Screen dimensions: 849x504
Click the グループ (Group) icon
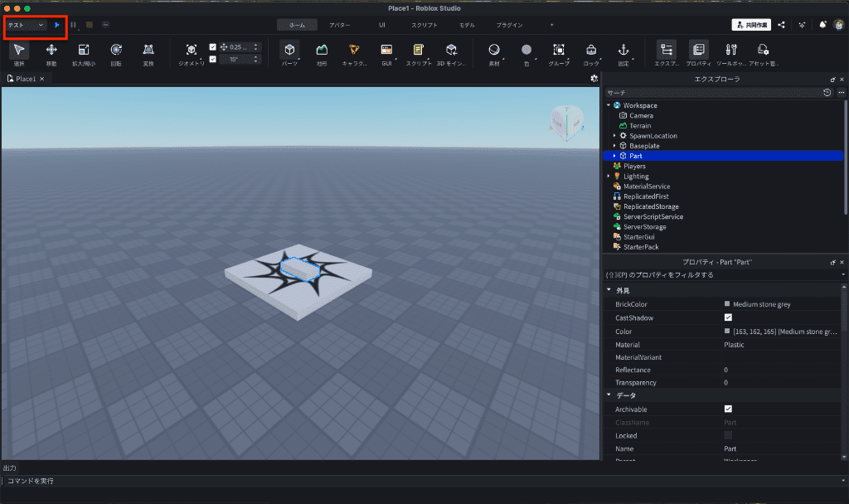[x=559, y=51]
